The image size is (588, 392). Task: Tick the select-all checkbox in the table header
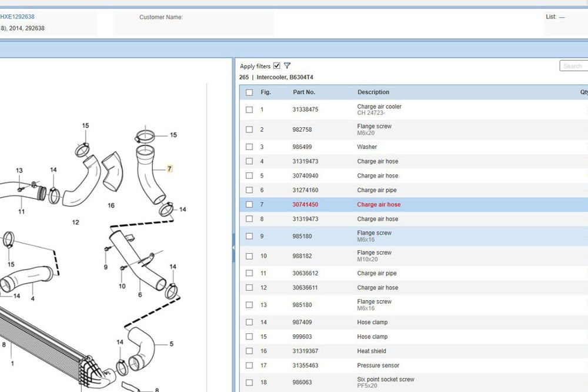pyautogui.click(x=249, y=92)
